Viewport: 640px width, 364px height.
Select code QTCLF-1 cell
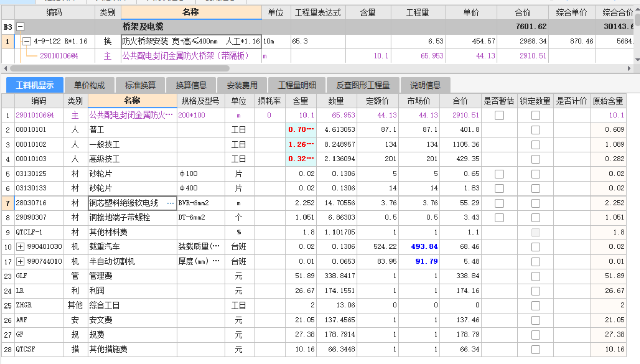coord(38,233)
